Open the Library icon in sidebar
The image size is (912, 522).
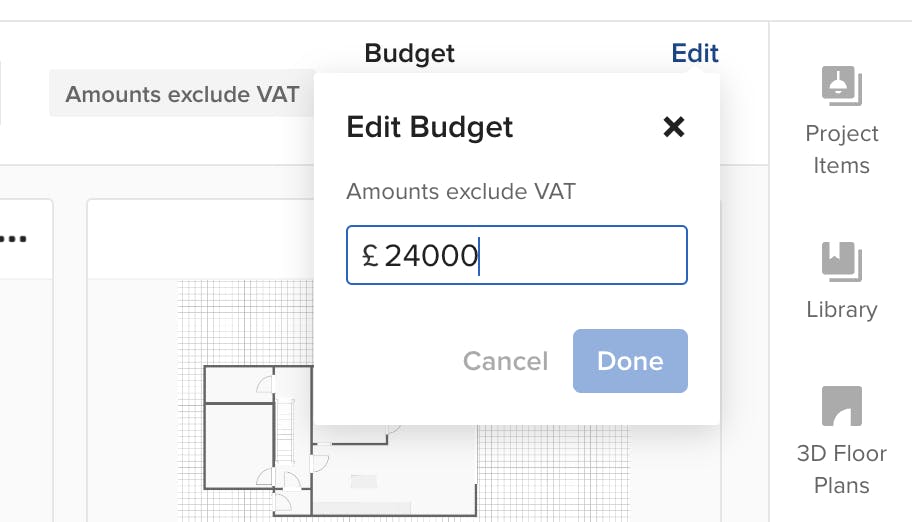[841, 261]
